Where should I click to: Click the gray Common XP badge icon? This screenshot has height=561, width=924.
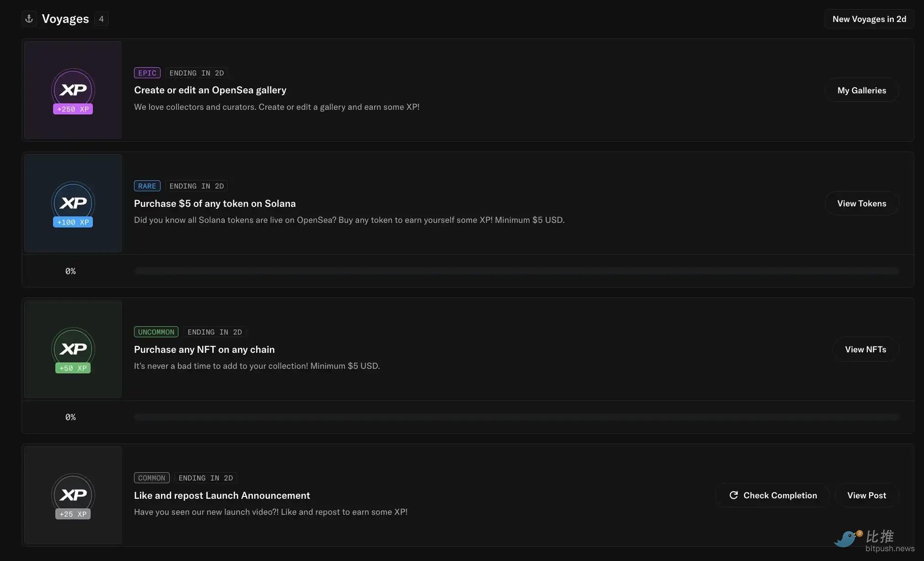73,495
